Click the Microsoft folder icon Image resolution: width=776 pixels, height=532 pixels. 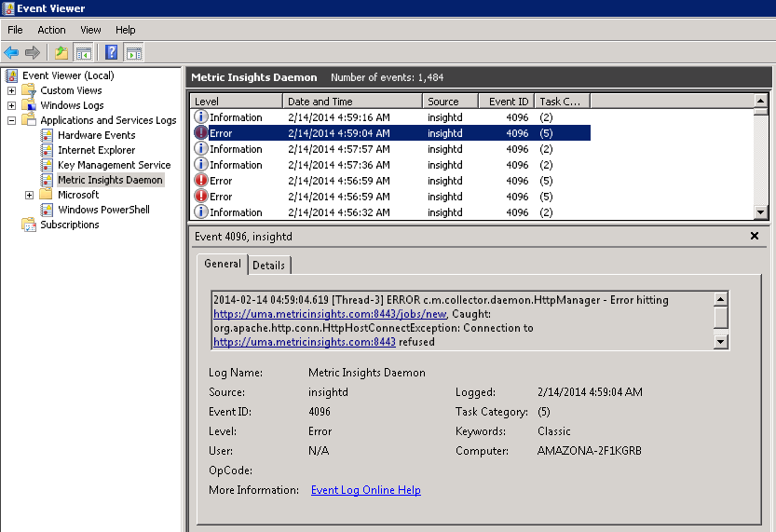pos(46,195)
